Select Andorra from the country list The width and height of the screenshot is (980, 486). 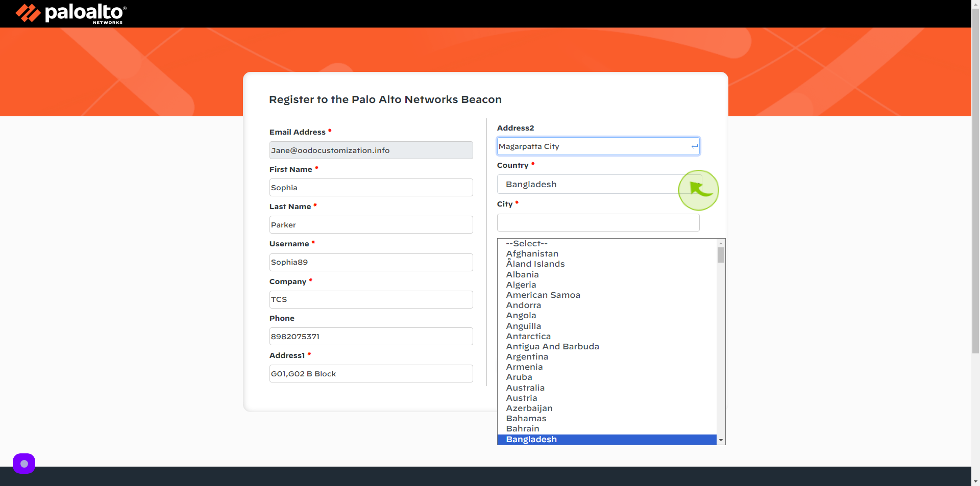pyautogui.click(x=607, y=305)
